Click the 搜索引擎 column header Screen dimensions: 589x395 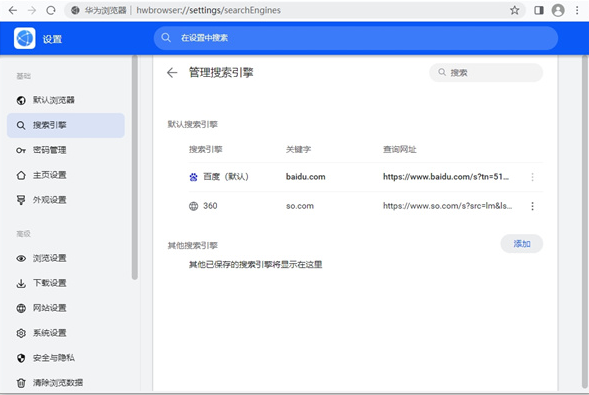[205, 149]
